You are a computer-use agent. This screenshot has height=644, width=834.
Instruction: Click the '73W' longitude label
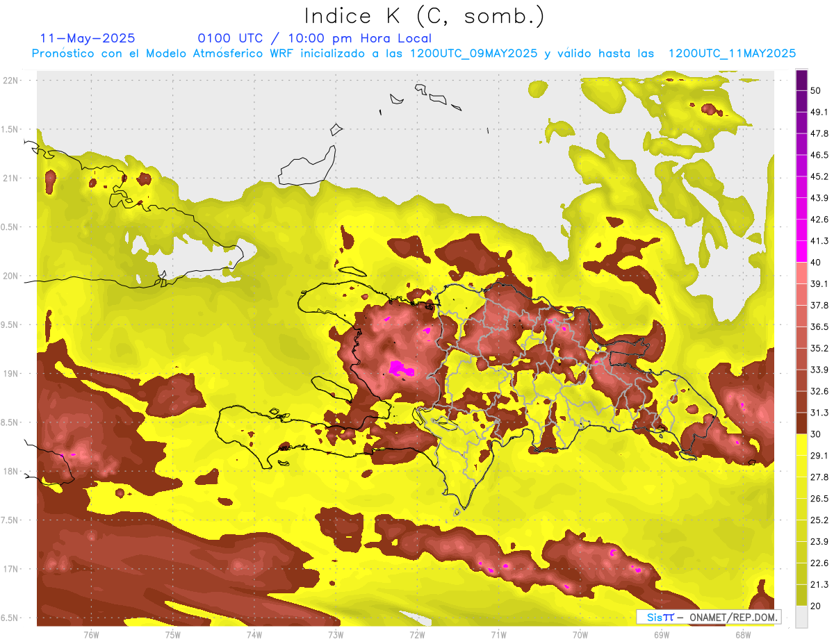(336, 634)
